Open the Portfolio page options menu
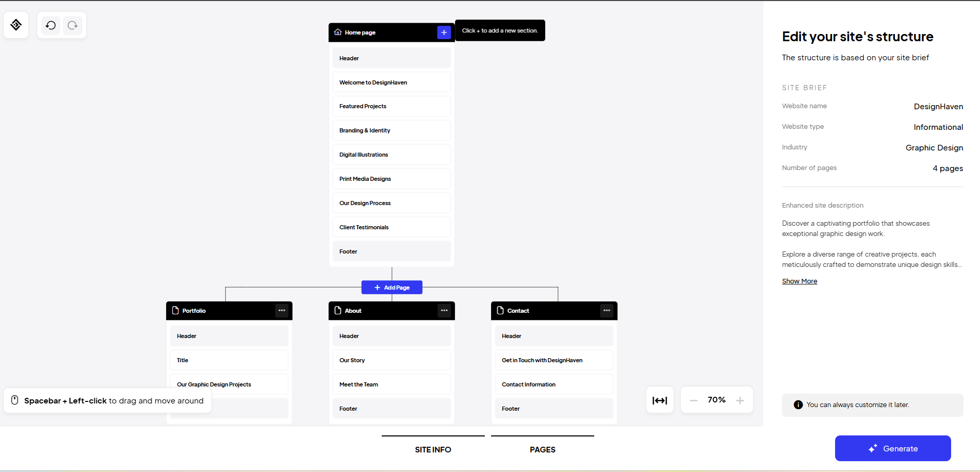This screenshot has height=472, width=980. click(282, 311)
